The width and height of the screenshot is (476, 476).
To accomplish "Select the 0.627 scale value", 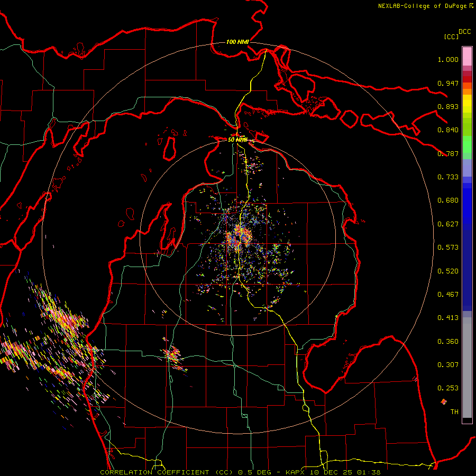I will [x=448, y=224].
